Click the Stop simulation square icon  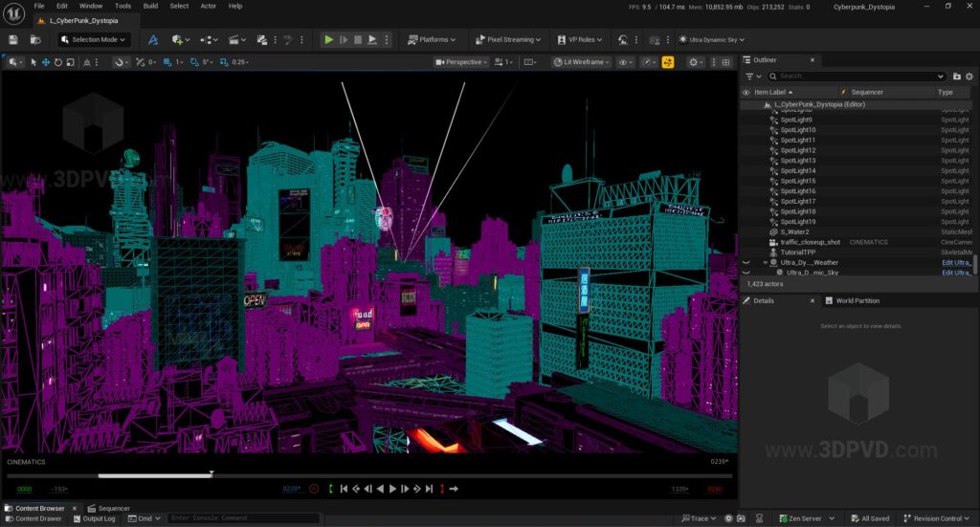click(x=358, y=40)
